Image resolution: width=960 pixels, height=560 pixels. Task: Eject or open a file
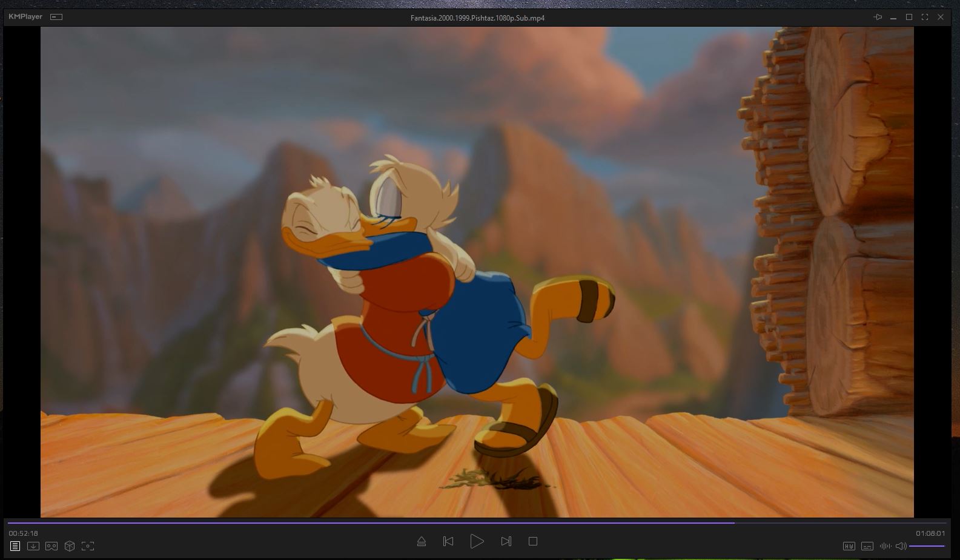tap(422, 541)
